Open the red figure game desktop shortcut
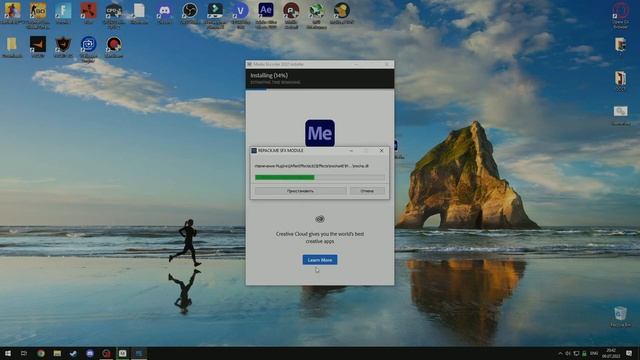The image size is (640, 360). pyautogui.click(x=88, y=11)
